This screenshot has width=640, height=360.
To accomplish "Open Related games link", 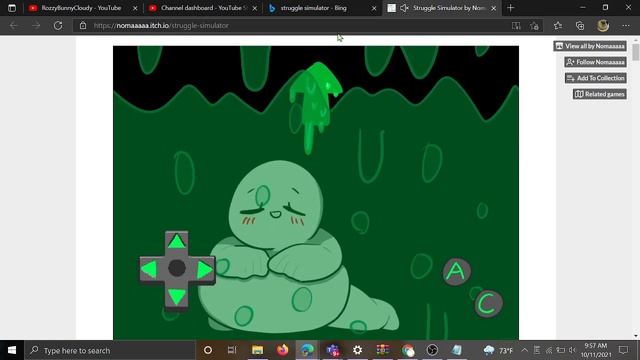I will pyautogui.click(x=599, y=94).
